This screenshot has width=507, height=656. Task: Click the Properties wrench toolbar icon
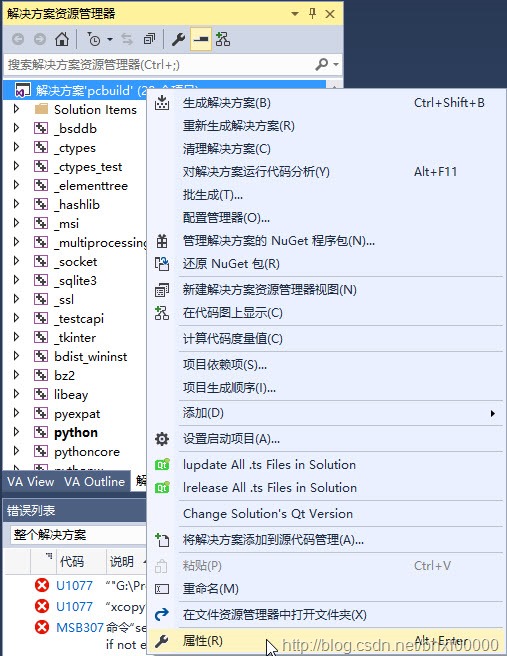click(179, 39)
